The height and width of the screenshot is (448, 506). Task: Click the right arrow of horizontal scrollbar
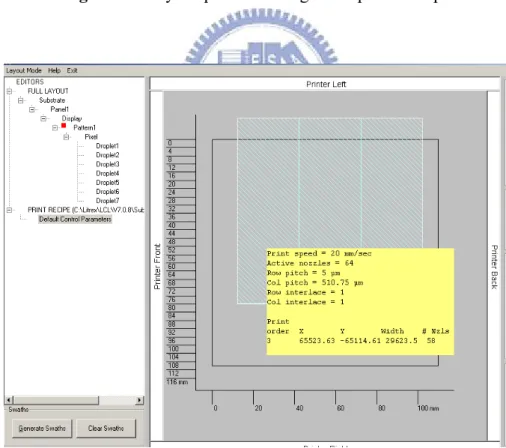(140, 400)
